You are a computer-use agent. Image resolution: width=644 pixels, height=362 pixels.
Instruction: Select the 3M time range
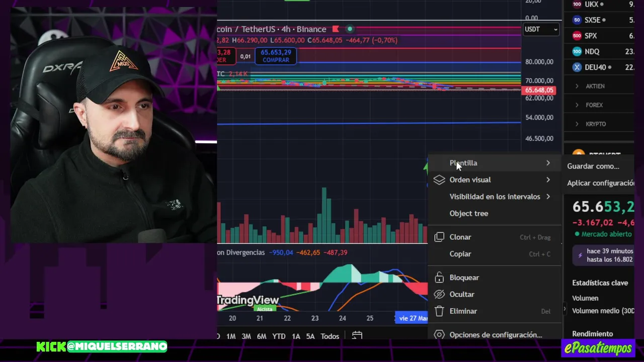pyautogui.click(x=246, y=336)
